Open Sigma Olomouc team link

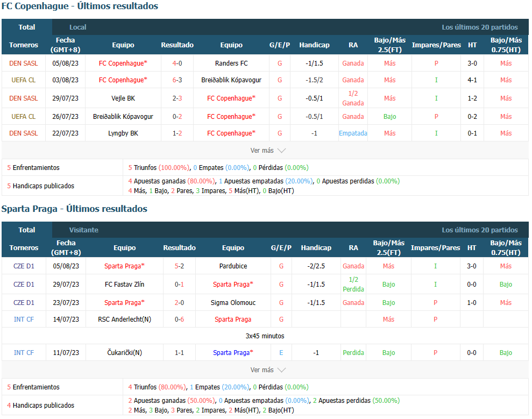(x=233, y=303)
